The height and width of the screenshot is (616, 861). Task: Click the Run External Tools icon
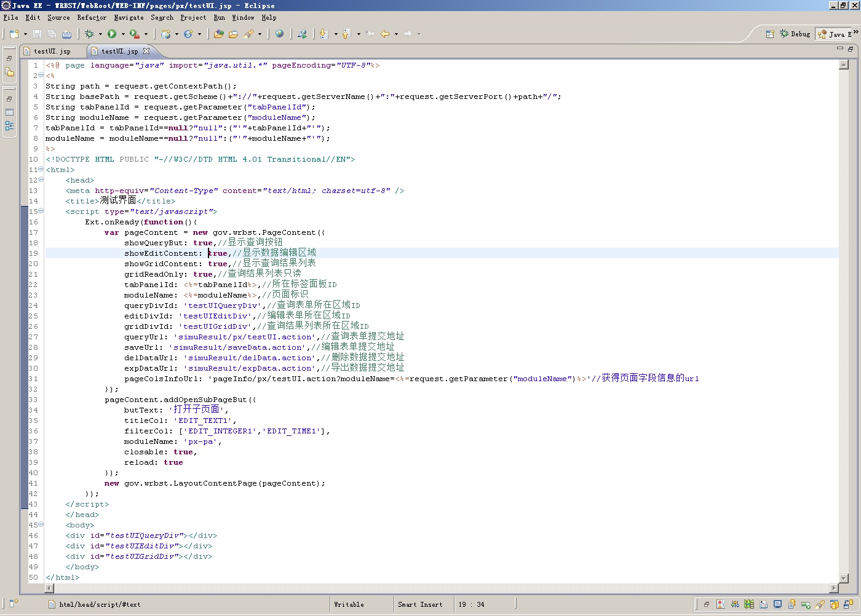pos(135,34)
